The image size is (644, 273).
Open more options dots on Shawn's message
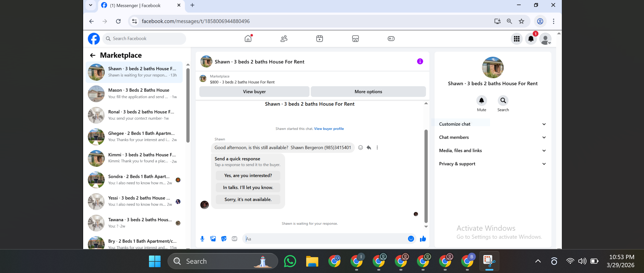(377, 148)
